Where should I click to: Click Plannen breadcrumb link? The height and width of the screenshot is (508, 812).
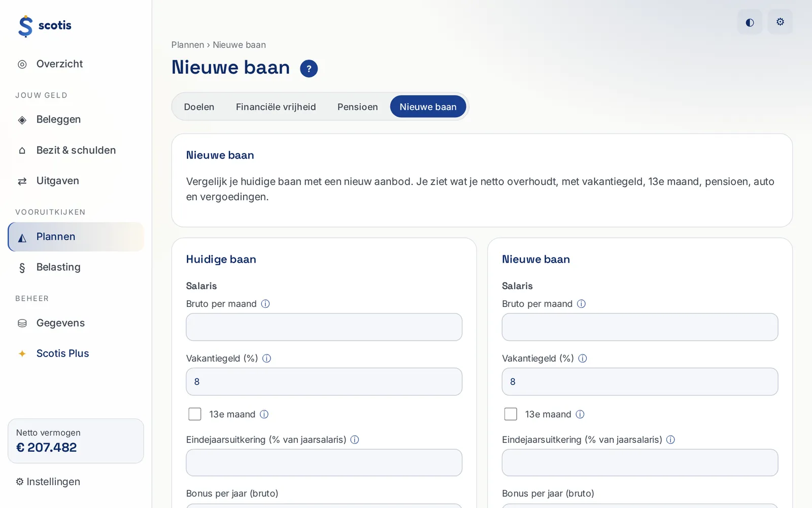pos(187,45)
